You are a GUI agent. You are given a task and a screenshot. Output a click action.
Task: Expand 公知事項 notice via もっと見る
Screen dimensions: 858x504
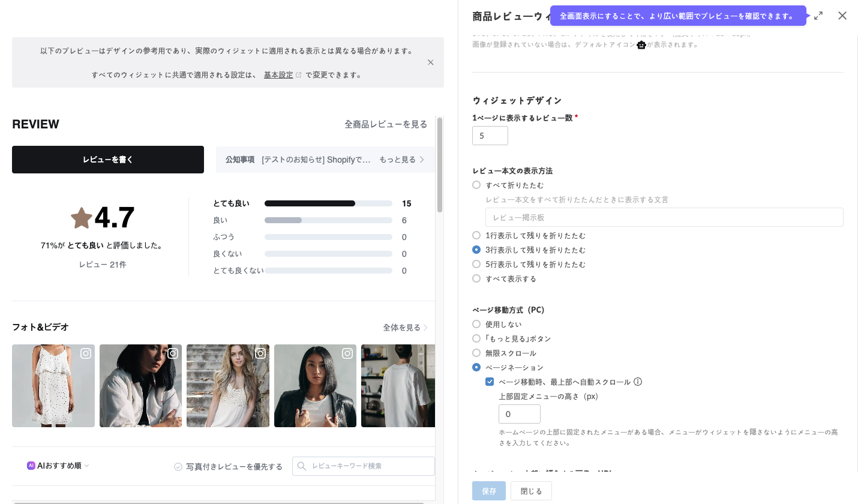401,160
